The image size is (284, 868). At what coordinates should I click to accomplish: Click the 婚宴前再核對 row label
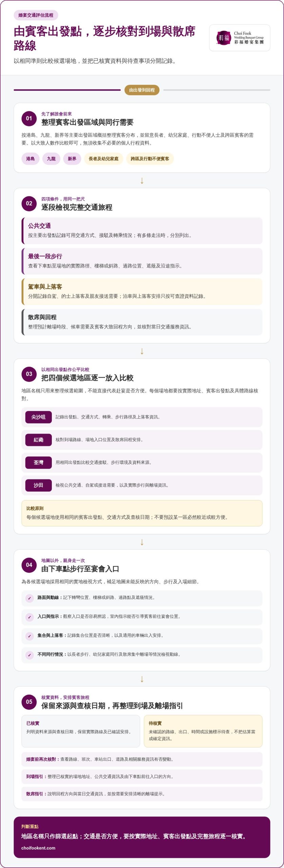(43, 759)
